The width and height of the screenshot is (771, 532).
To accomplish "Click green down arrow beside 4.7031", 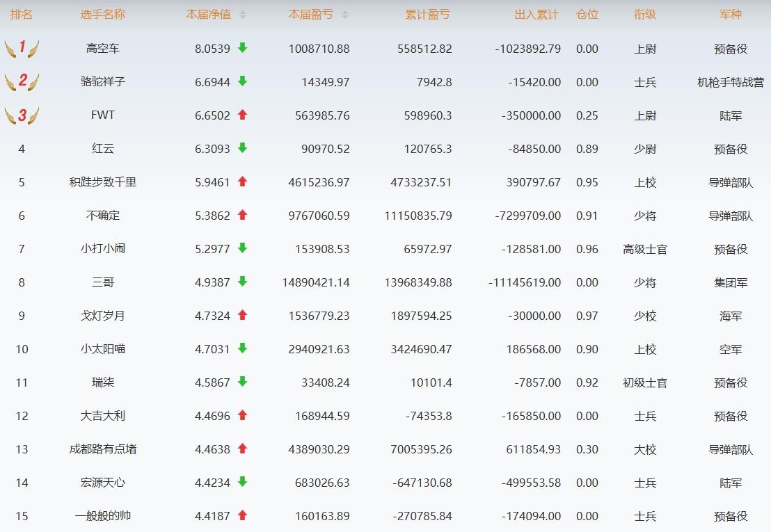I will 242,348.
